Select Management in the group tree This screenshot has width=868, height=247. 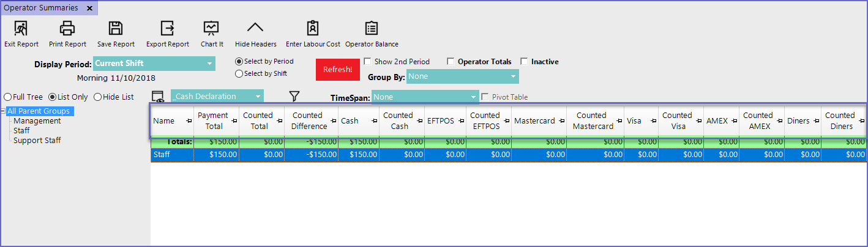click(37, 121)
